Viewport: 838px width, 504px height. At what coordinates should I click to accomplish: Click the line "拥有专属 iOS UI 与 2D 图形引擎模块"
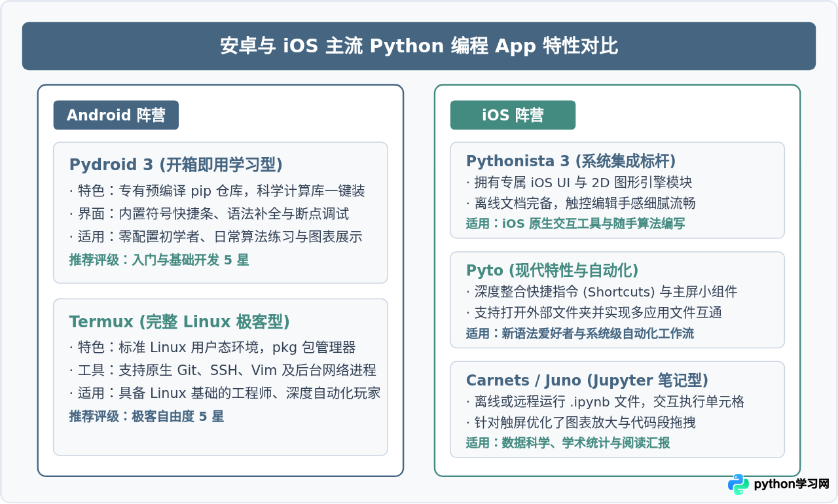tap(579, 183)
